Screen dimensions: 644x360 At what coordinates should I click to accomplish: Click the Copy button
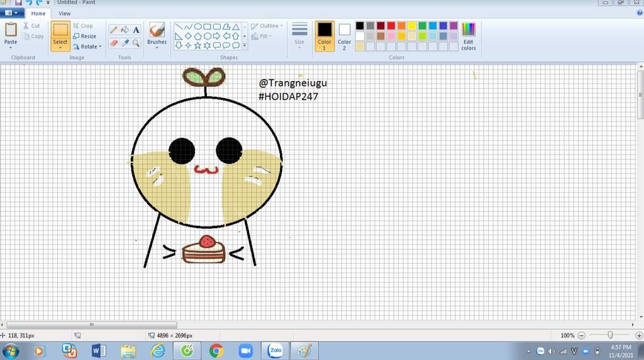click(x=34, y=36)
